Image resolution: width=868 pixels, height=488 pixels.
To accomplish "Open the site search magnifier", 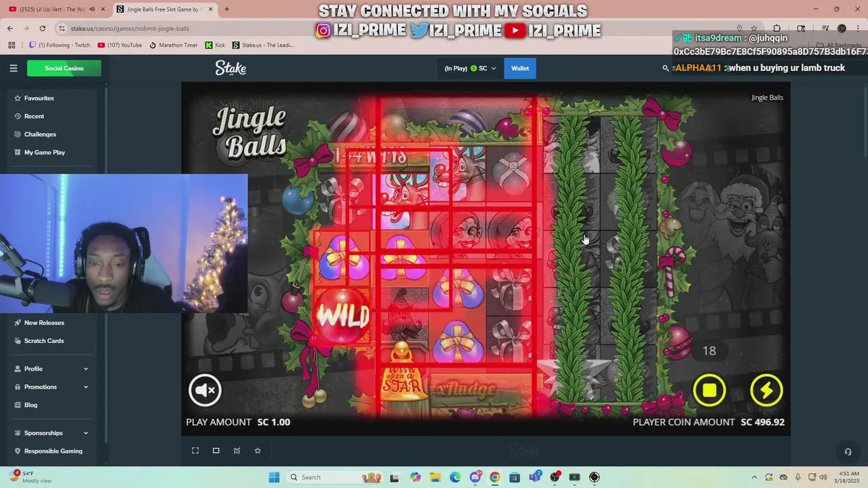I will coord(665,68).
